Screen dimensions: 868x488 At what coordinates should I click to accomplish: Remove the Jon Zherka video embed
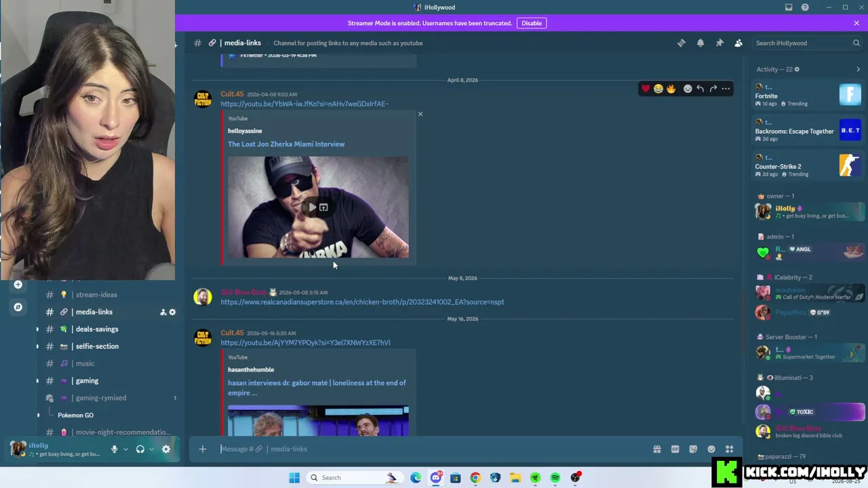tap(420, 114)
